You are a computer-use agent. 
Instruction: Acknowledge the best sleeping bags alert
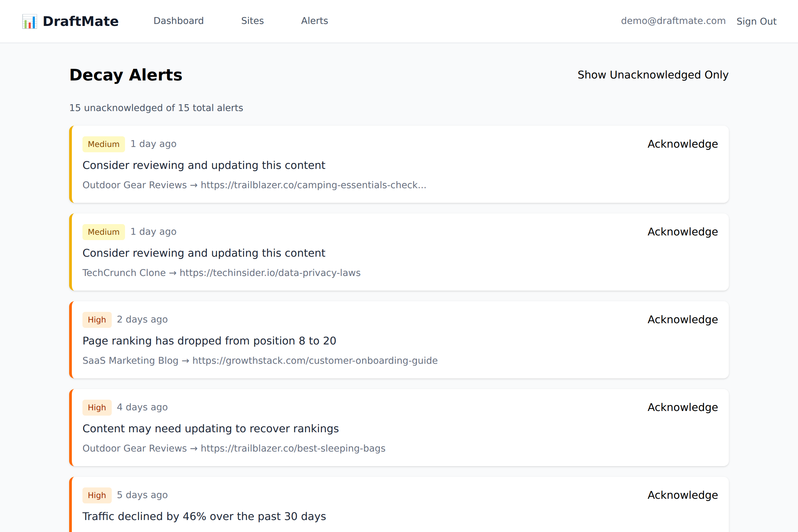683,407
